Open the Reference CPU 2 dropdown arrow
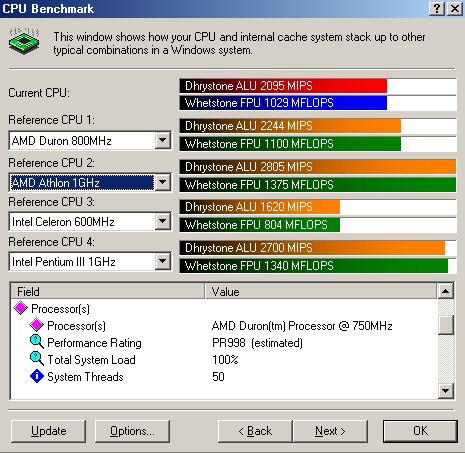Screen dimensions: 465x453 [x=163, y=182]
